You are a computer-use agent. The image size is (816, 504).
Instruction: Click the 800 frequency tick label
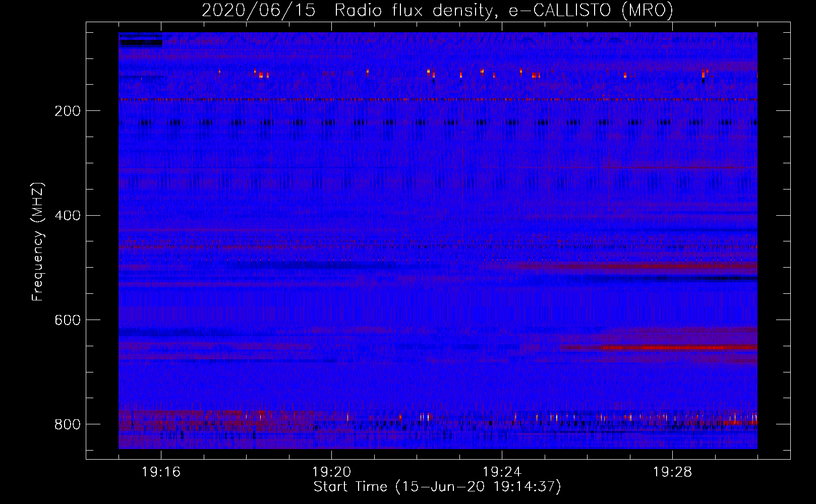(x=68, y=424)
